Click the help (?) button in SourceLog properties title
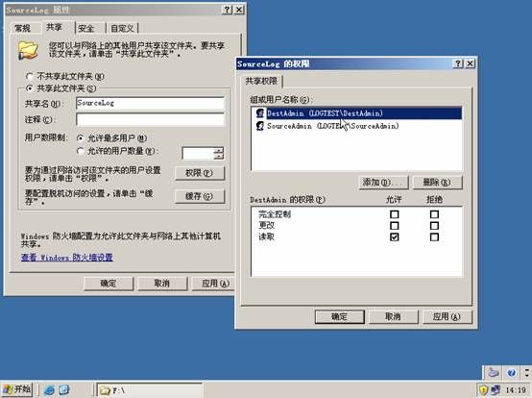This screenshot has height=398, width=532. point(227,10)
